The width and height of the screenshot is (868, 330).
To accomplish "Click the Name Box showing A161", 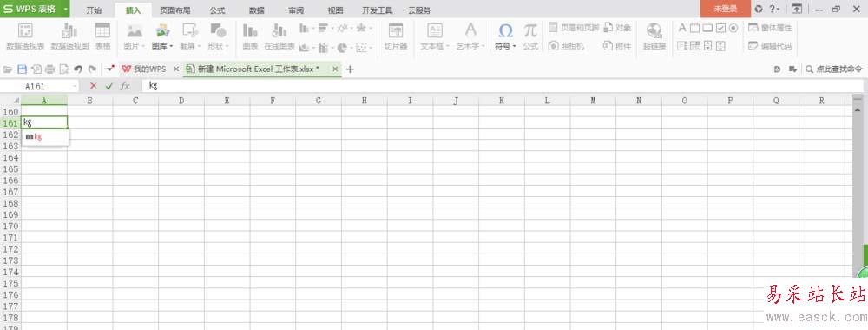I will (40, 86).
